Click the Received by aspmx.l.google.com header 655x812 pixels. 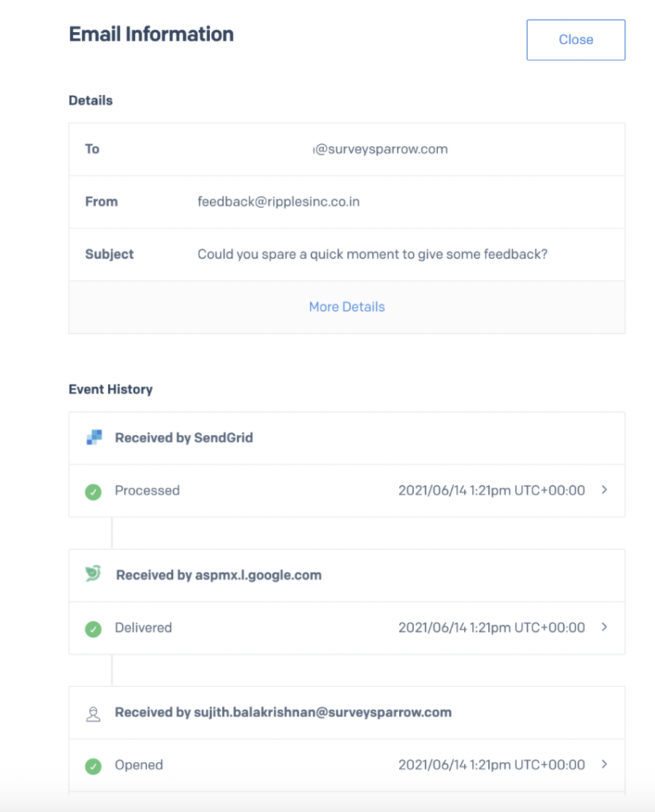click(x=219, y=575)
